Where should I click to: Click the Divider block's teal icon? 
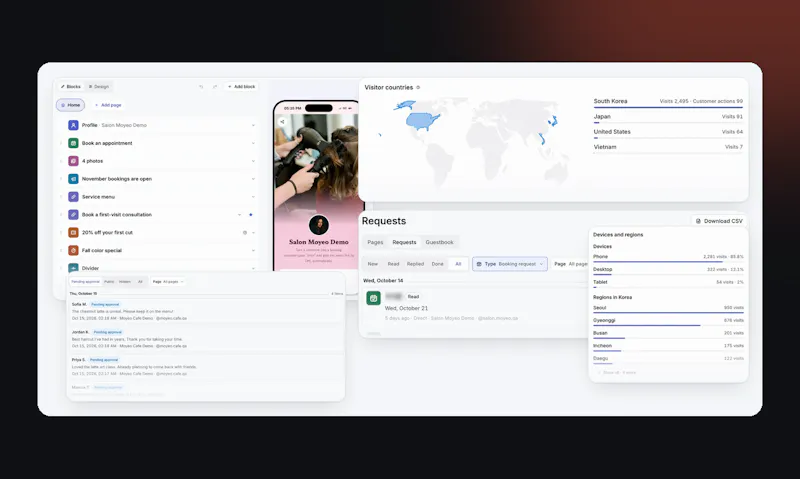[73, 268]
